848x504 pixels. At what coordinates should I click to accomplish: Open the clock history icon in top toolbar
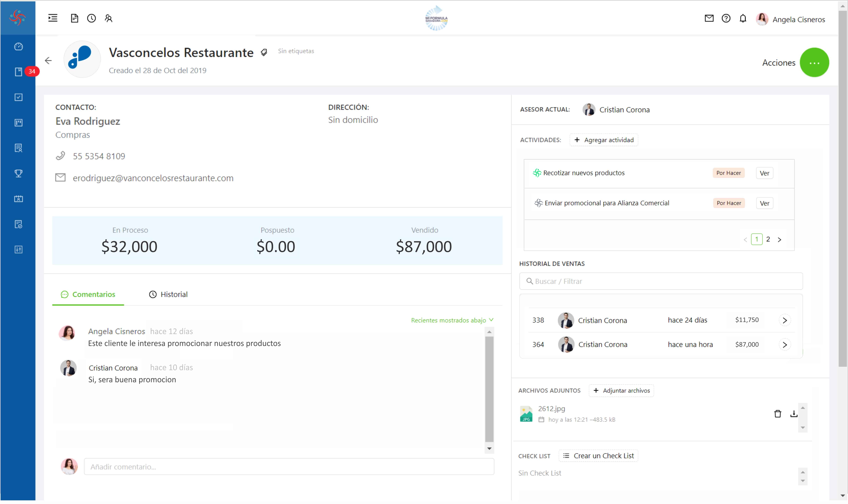(91, 18)
